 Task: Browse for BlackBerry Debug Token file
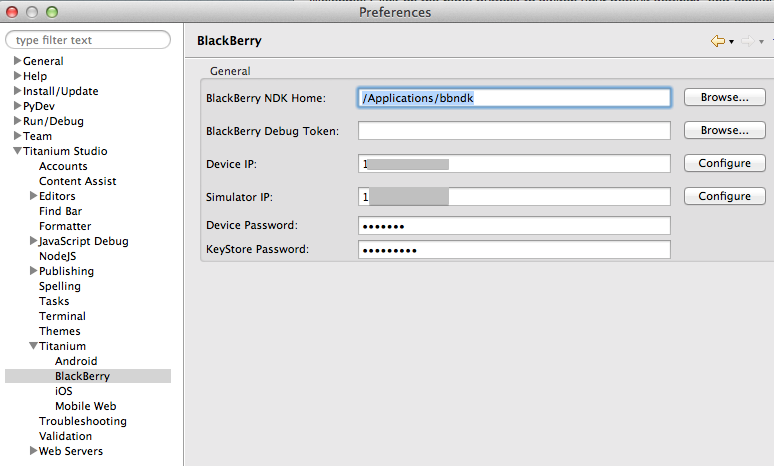point(725,130)
